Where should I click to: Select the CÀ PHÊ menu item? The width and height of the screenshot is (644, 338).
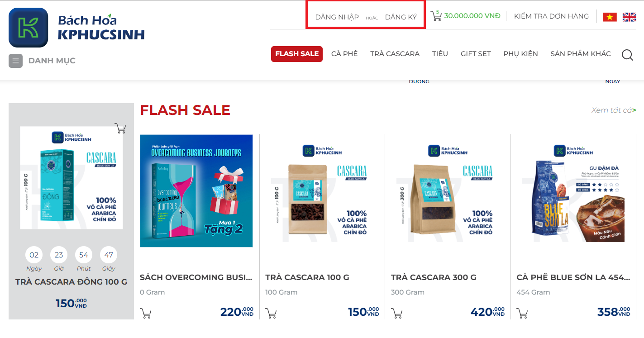344,54
